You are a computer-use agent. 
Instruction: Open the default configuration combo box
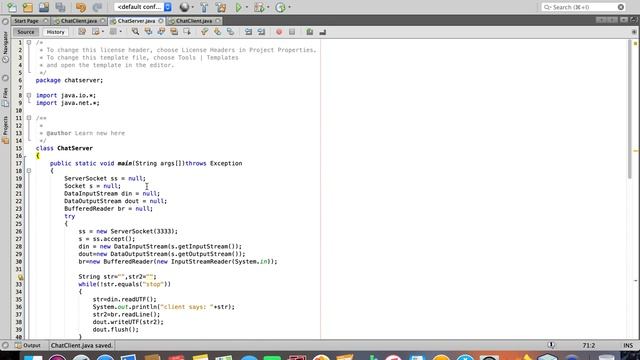pyautogui.click(x=143, y=7)
